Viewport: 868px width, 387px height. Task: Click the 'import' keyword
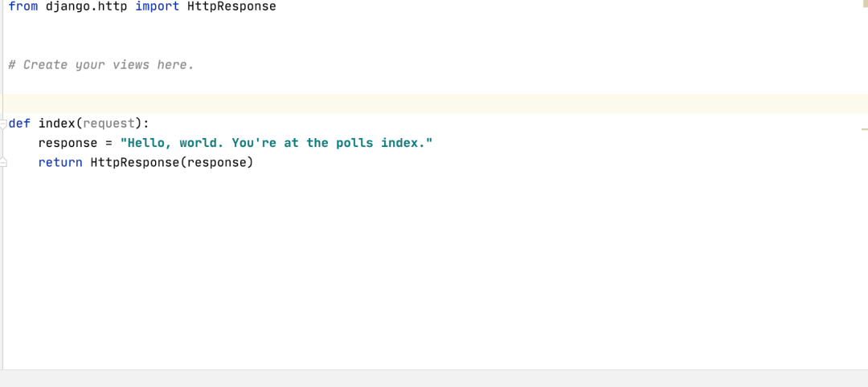click(x=158, y=6)
